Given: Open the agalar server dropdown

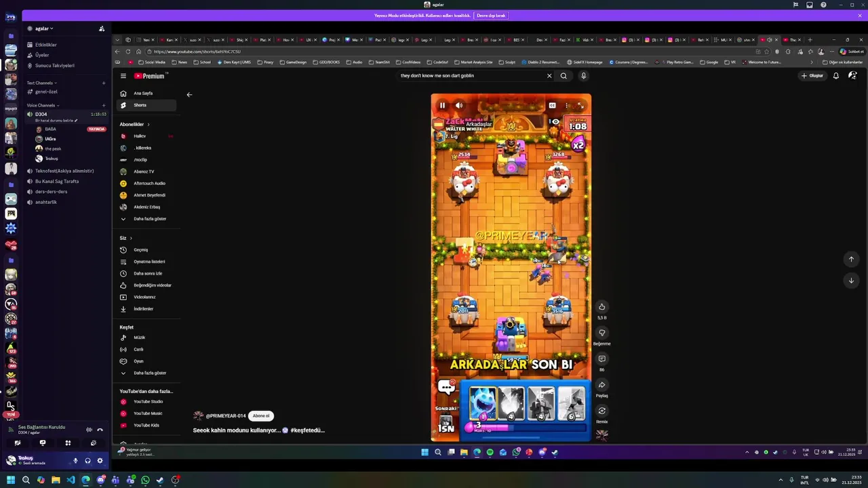Looking at the screenshot, I should (x=44, y=28).
